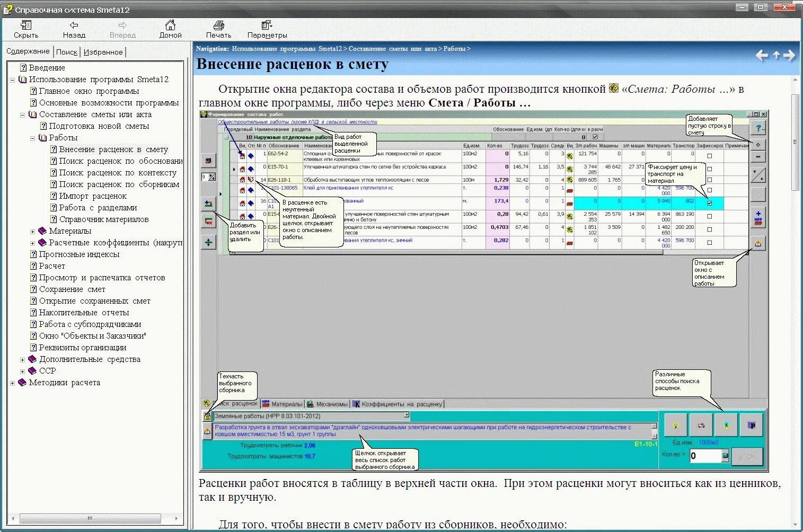Click the scroll arrow at right end of tree's horizontal scrollbar
Image resolution: width=803 pixels, height=532 pixels.
(x=177, y=518)
